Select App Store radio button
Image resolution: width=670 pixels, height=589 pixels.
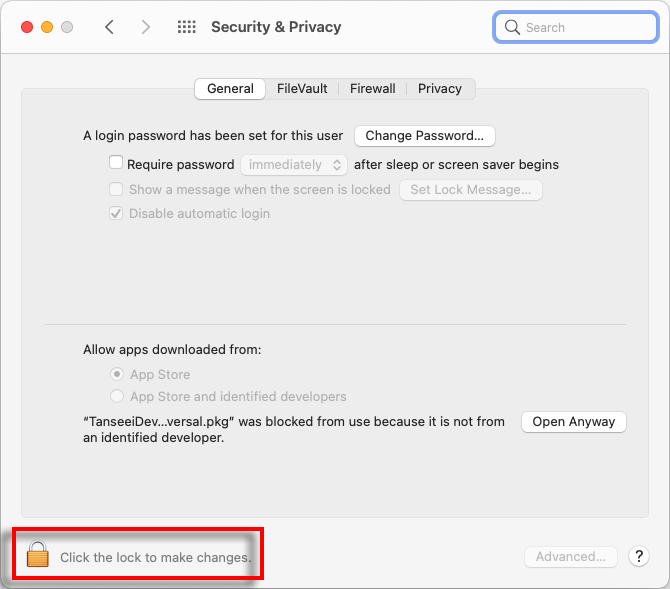tap(117, 374)
